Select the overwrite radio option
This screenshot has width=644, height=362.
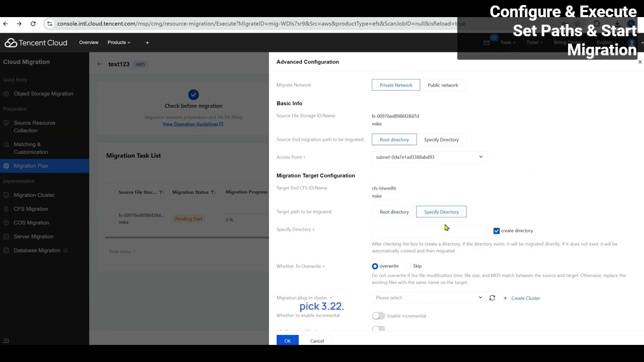coord(375,266)
